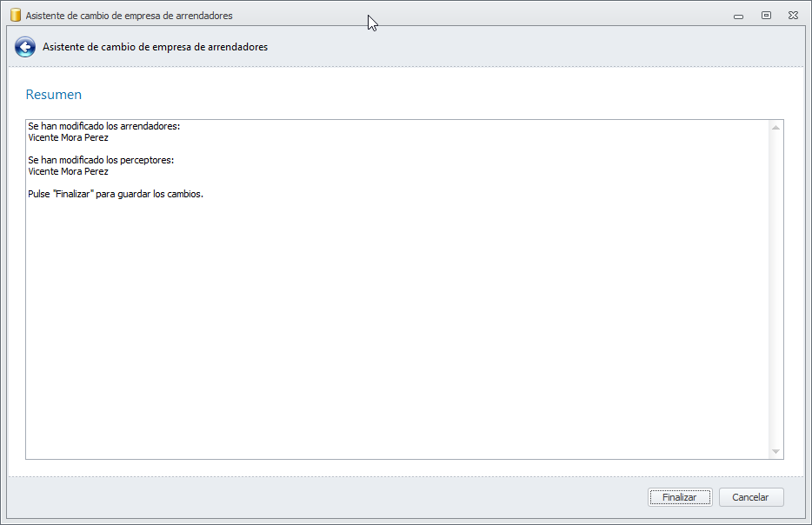Click 'Vicente Mora Perez' under arrendadores
This screenshot has width=812, height=525.
[x=69, y=137]
